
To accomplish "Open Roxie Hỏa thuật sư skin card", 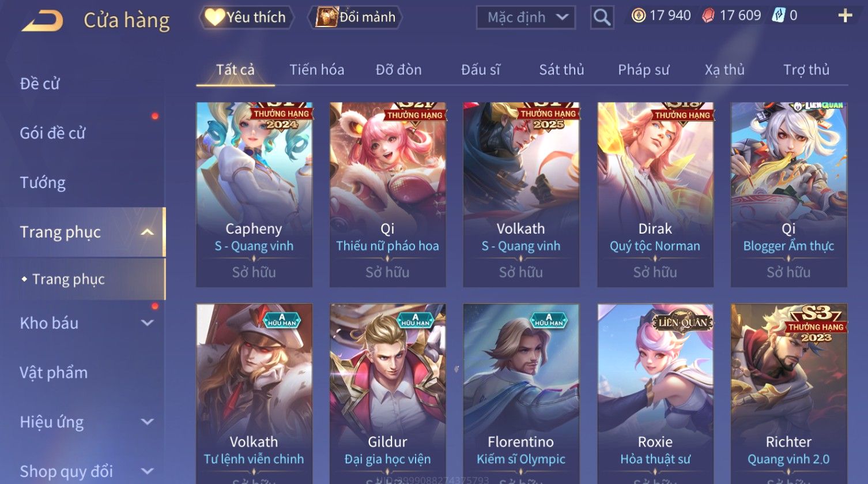I will 655,393.
